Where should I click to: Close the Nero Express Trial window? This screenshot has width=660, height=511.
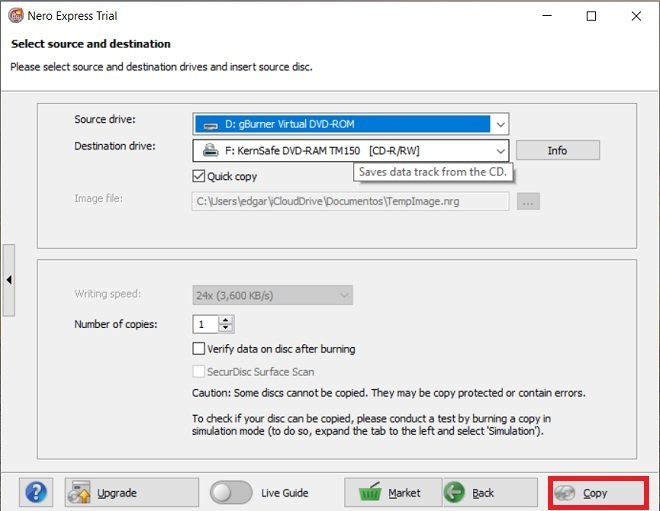636,16
